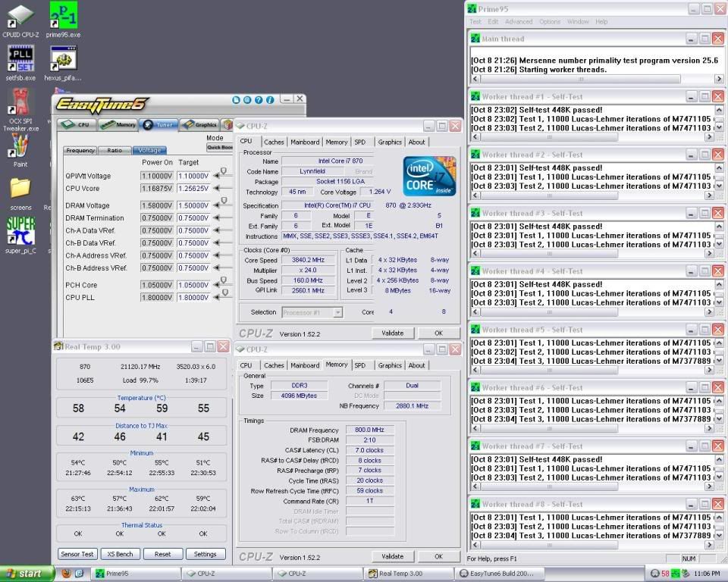Click the EasyTune6 help question-mark icon
Image resolution: width=728 pixels, height=582 pixels.
tap(259, 100)
